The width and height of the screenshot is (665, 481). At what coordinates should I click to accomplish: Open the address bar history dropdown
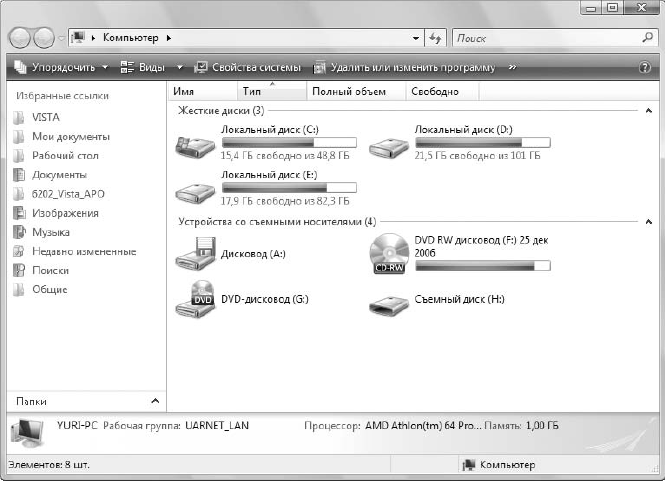click(416, 38)
